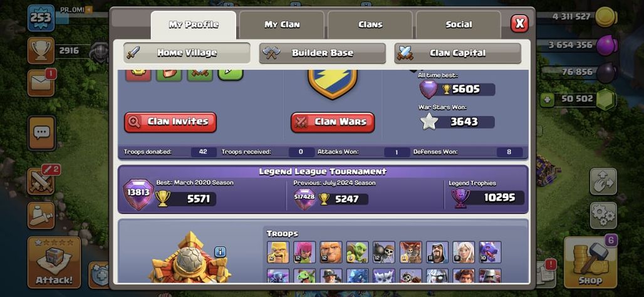Select the Builder Base view
This screenshot has height=297, width=644.
[323, 53]
